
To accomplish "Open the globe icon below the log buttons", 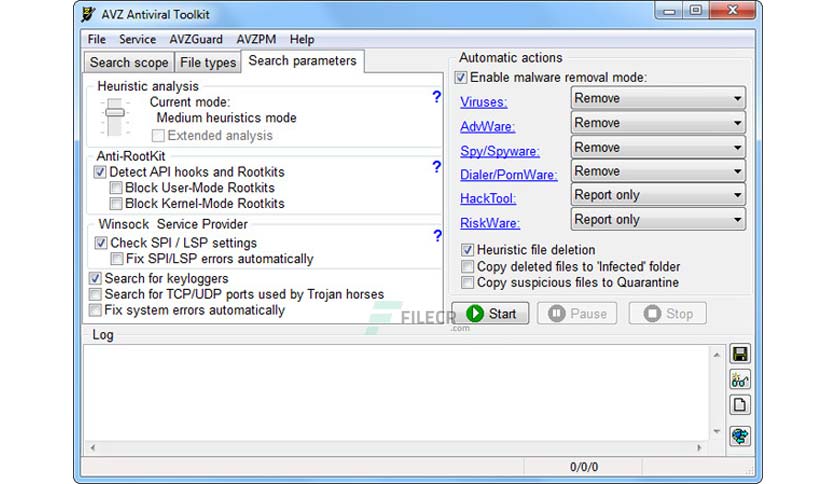I will click(739, 436).
